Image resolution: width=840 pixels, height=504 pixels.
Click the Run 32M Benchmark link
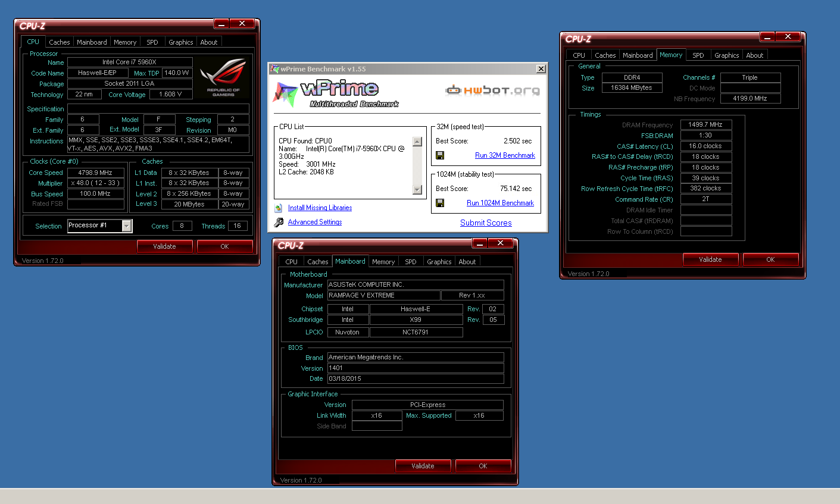click(505, 155)
